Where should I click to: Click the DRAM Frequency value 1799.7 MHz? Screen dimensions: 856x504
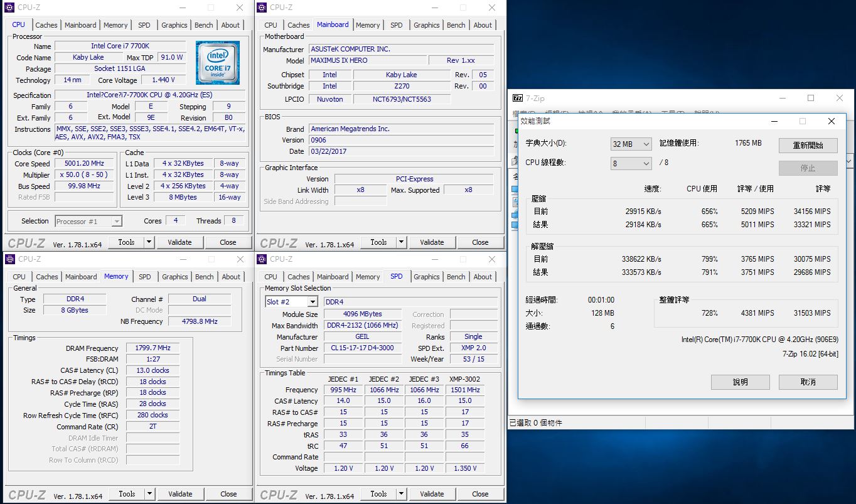(x=152, y=348)
